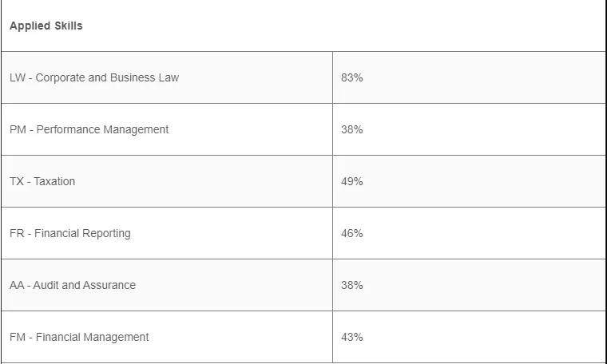The width and height of the screenshot is (607, 364).
Task: Click the 'PM' exam code
Action: click(x=18, y=129)
